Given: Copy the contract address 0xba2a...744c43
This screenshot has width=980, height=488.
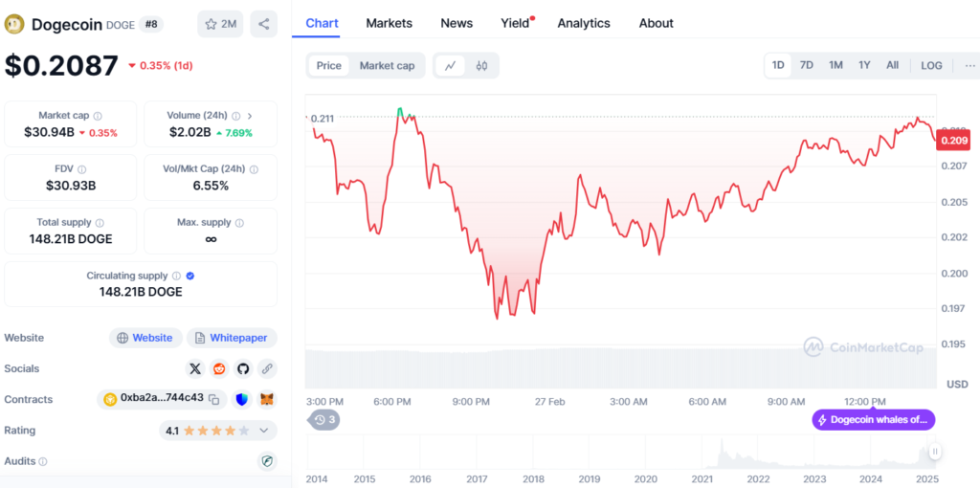Looking at the screenshot, I should coord(213,399).
